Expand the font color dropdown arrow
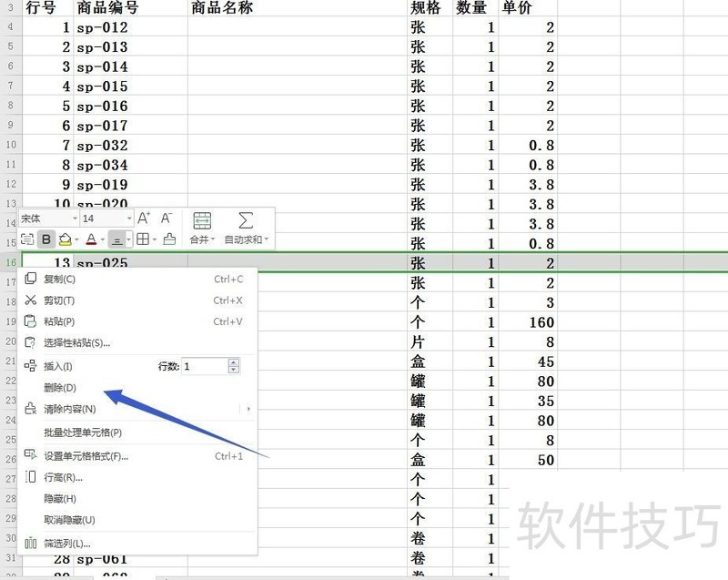This screenshot has height=580, width=728. 103,240
